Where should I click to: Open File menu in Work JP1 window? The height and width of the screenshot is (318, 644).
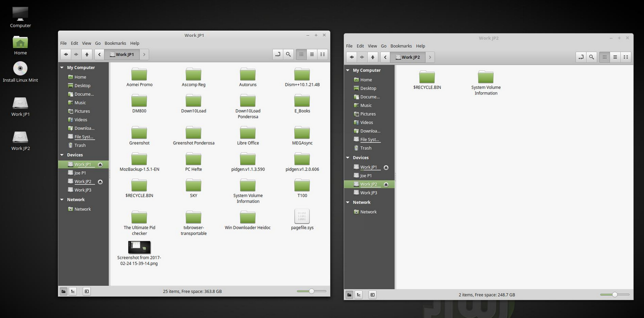coord(63,43)
